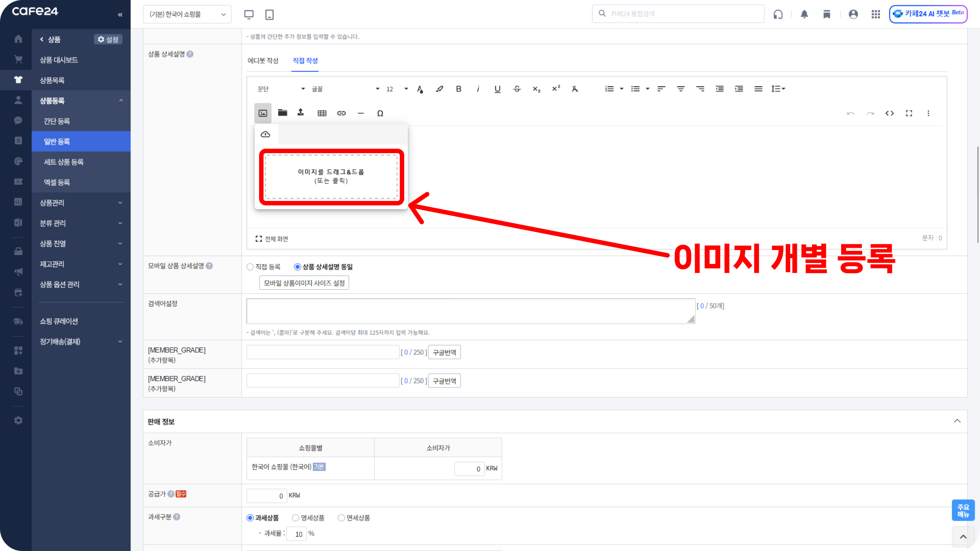Select the 면세상품 tax radio button

[x=341, y=518]
